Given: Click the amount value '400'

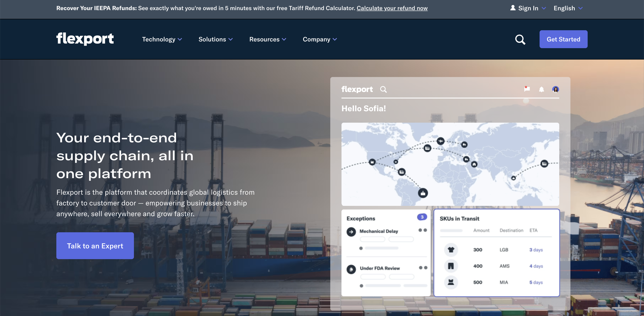Looking at the screenshot, I should pos(478,266).
